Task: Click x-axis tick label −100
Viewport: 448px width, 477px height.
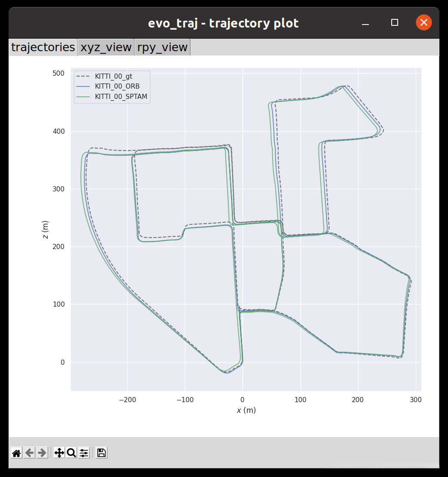Action: click(185, 400)
